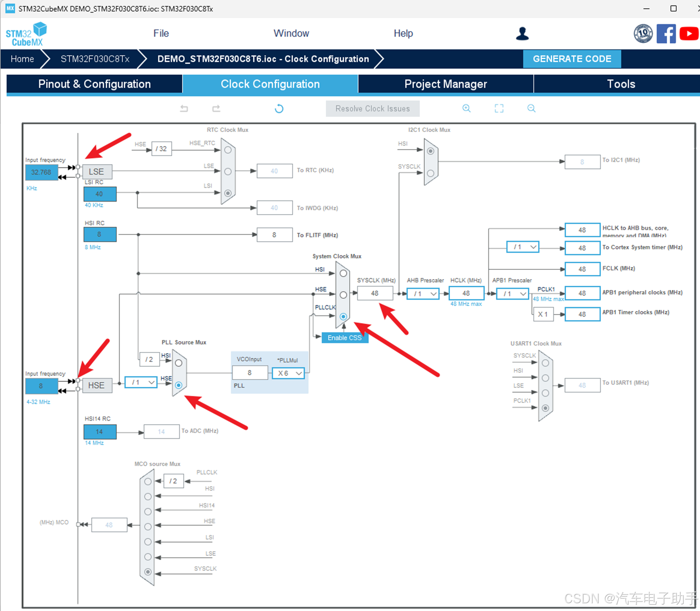Click the LSE input frequency 32.768 field
The width and height of the screenshot is (700, 611).
pyautogui.click(x=41, y=172)
